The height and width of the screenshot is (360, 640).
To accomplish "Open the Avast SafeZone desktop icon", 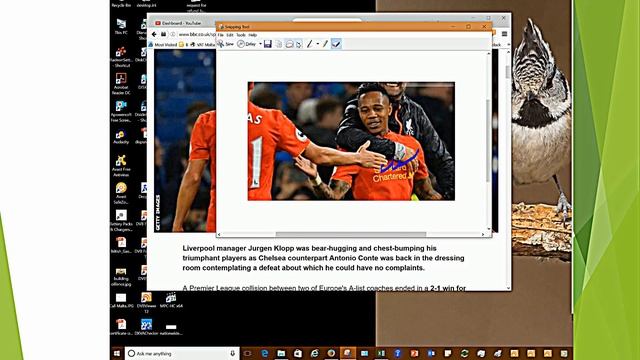I will [121, 193].
